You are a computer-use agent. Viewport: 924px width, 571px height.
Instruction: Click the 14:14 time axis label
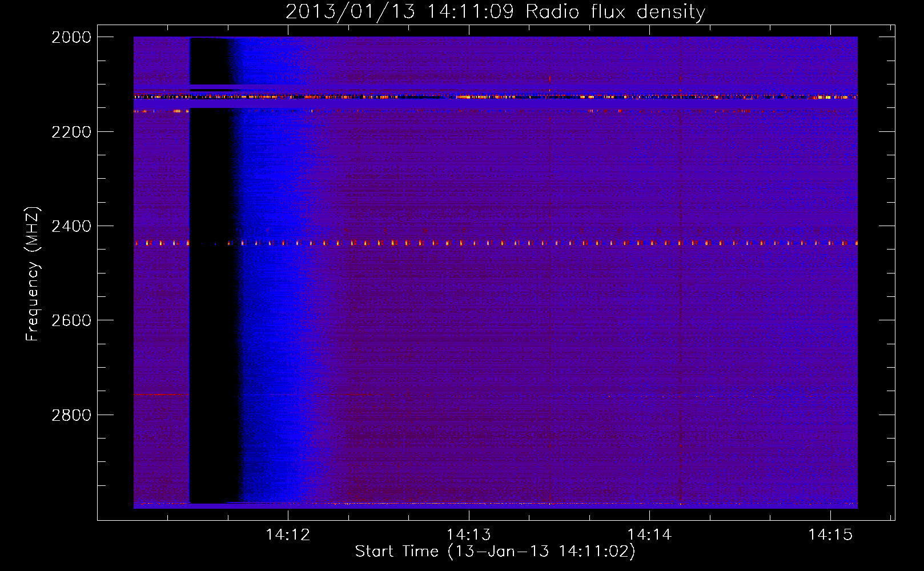(x=650, y=535)
